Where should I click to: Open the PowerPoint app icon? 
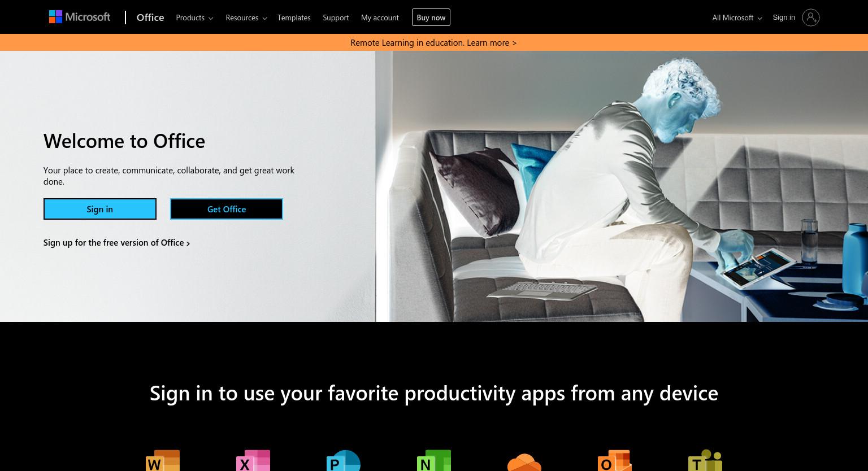coord(344,461)
